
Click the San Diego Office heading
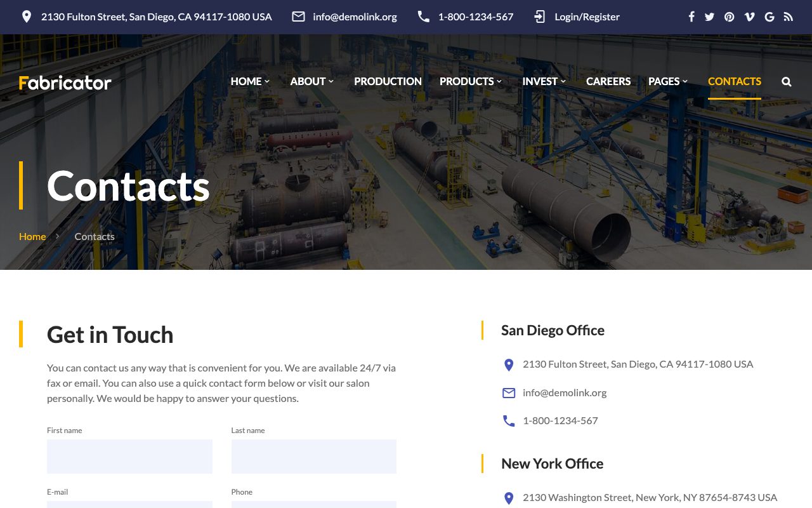pyautogui.click(x=553, y=330)
